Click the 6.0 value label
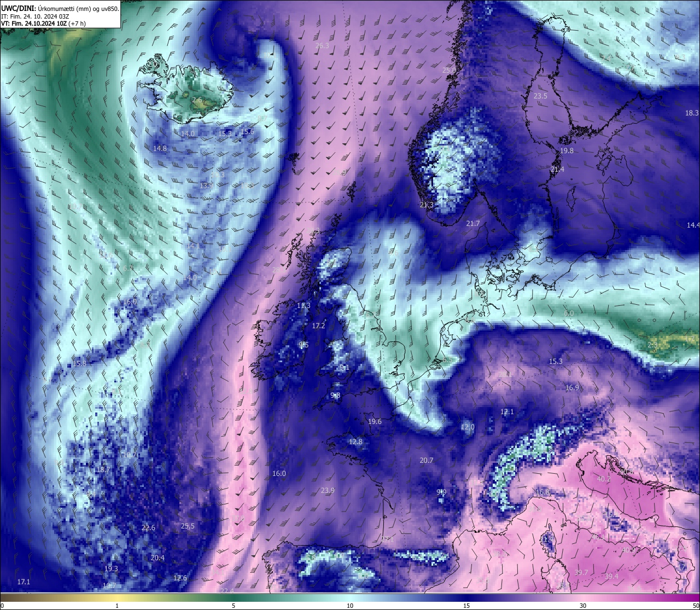This screenshot has height=610, width=700. pos(569,313)
